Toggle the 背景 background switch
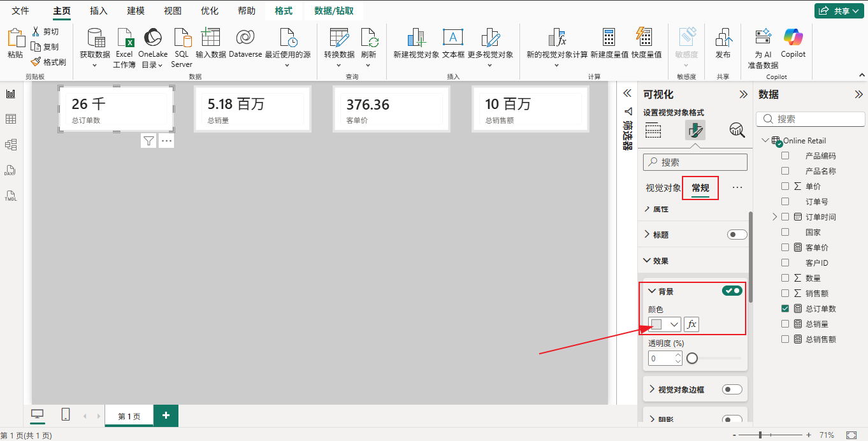This screenshot has height=441, width=868. [x=732, y=291]
